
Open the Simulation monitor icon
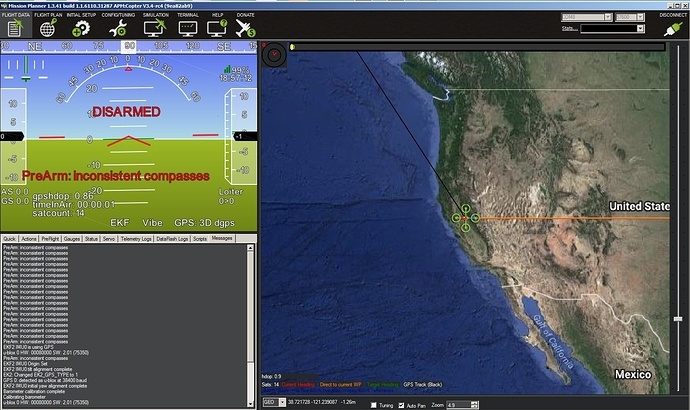click(x=155, y=28)
